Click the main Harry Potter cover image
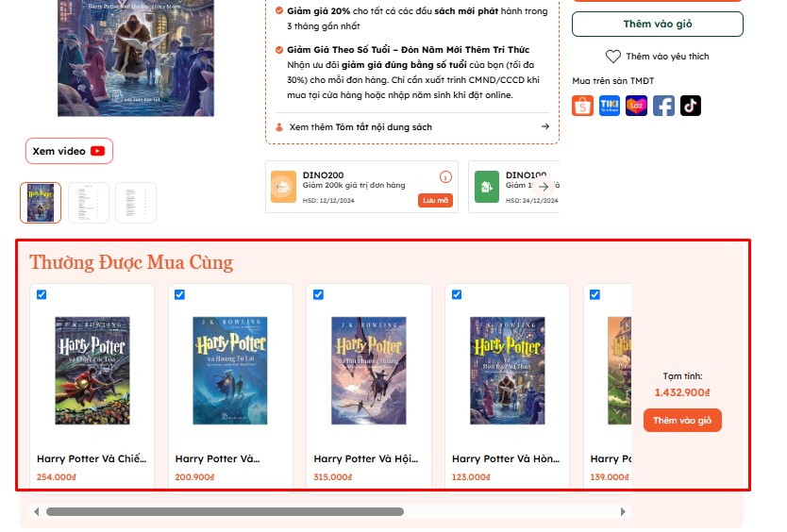 [x=136, y=58]
